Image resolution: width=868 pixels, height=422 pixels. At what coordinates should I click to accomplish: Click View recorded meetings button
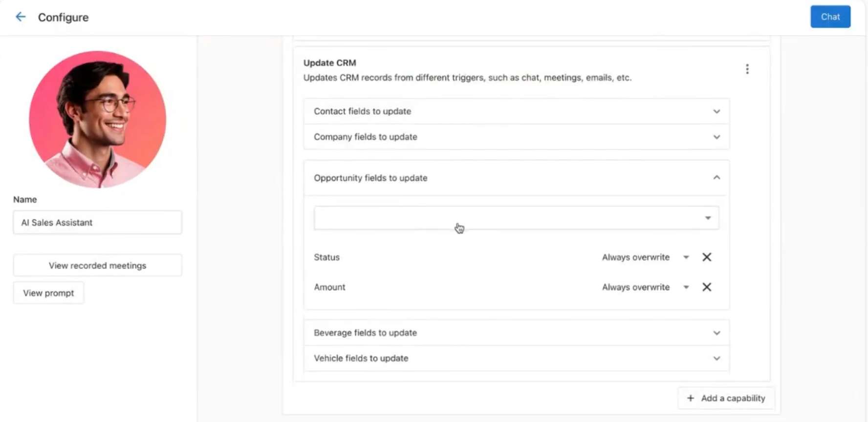click(x=97, y=266)
